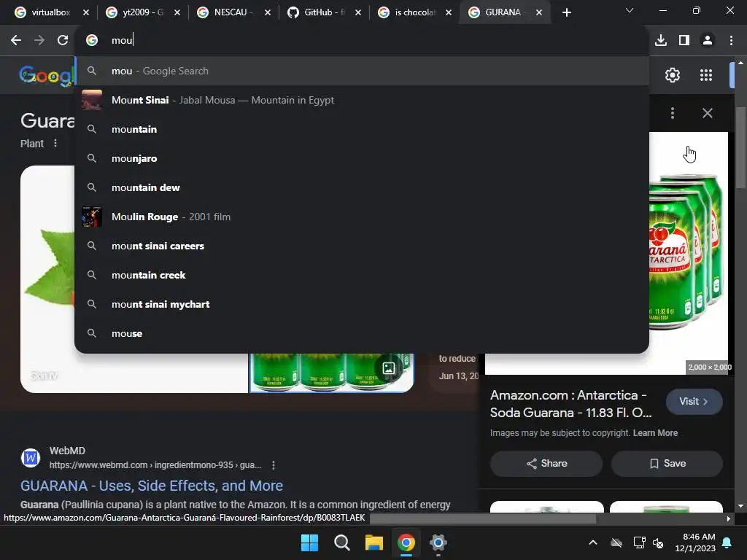Close the virtualbox tab

(x=86, y=12)
